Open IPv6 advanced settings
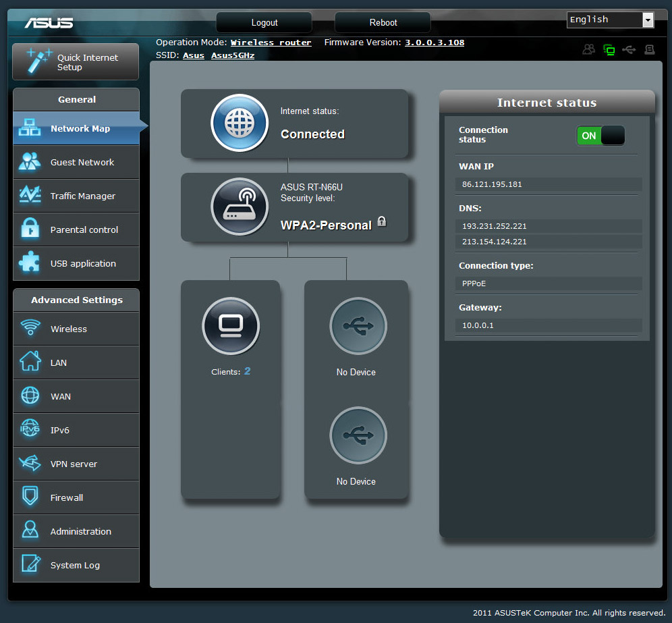 (76, 430)
